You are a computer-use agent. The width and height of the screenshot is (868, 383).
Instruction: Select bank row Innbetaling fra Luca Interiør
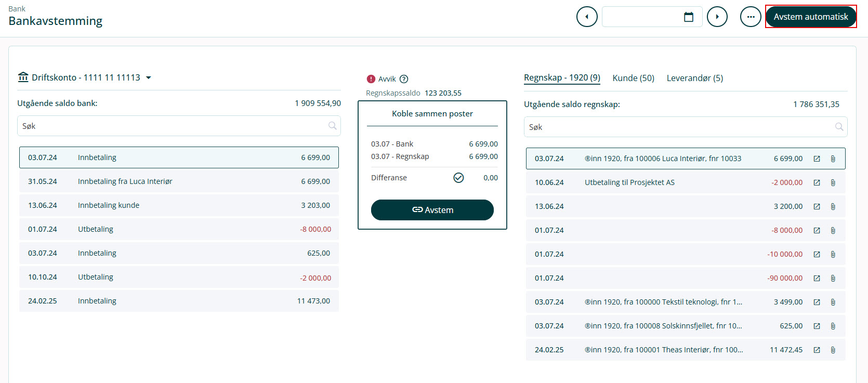coord(179,181)
